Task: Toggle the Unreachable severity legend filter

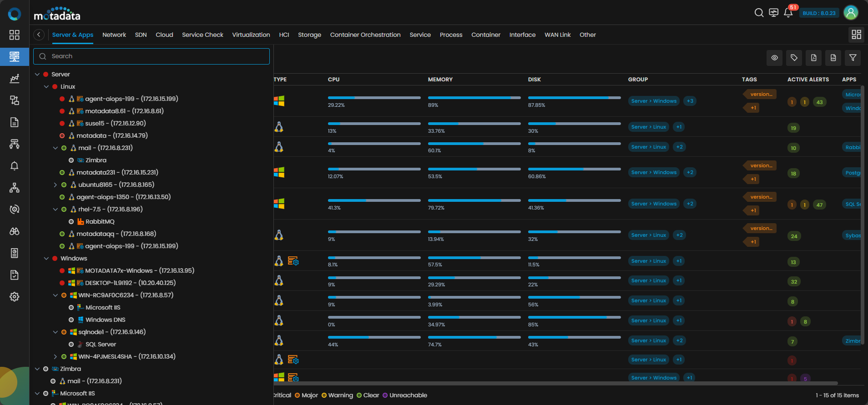Action: pyautogui.click(x=405, y=395)
